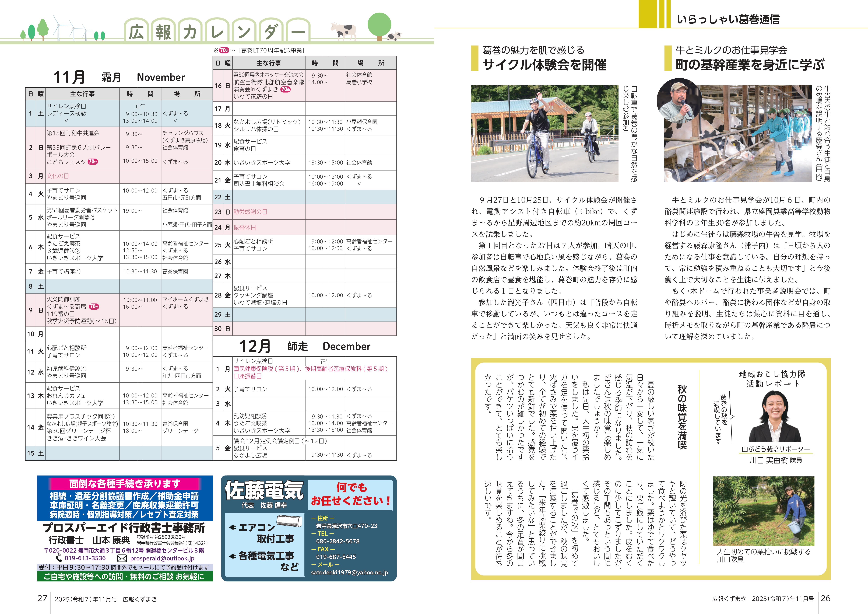Click the 70th badge in legend note
The width and height of the screenshot is (868, 614).
point(224,50)
